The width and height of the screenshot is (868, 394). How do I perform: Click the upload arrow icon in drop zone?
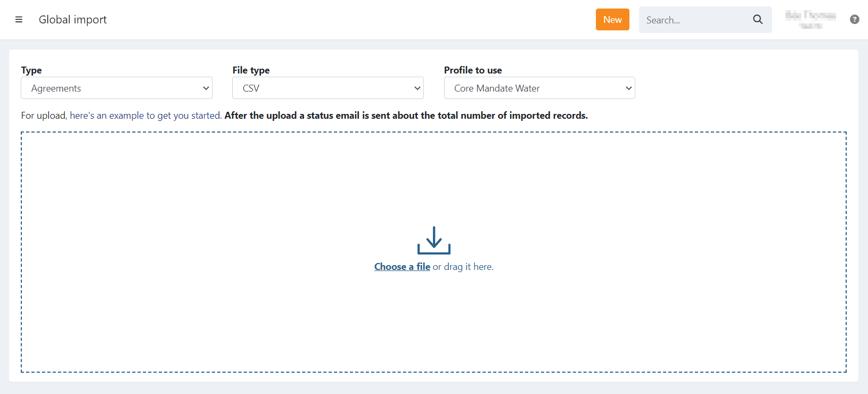433,240
